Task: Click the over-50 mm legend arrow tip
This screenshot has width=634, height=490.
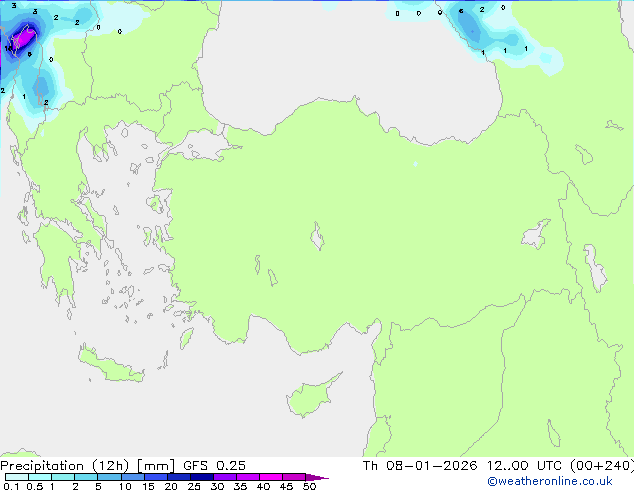Action: [317, 477]
